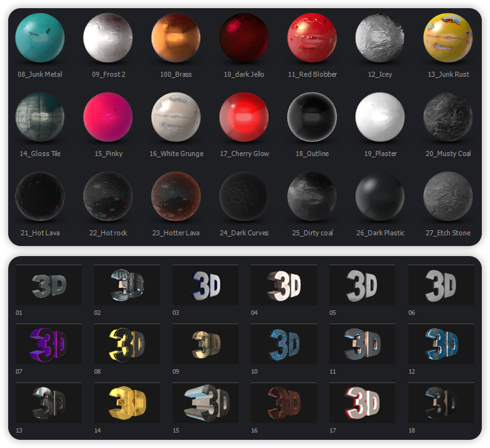Click the '26_Dark Plastic' label text
The width and height of the screenshot is (490, 448).
[x=380, y=233]
